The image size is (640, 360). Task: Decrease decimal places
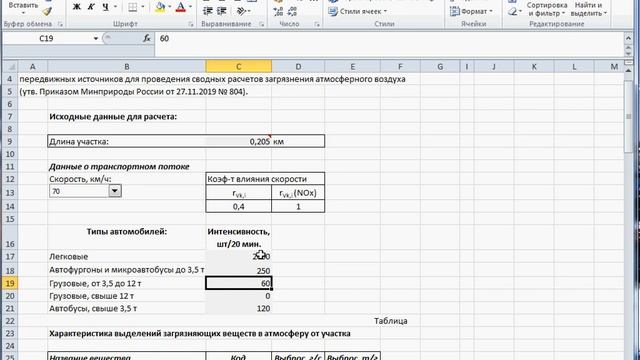(x=292, y=11)
